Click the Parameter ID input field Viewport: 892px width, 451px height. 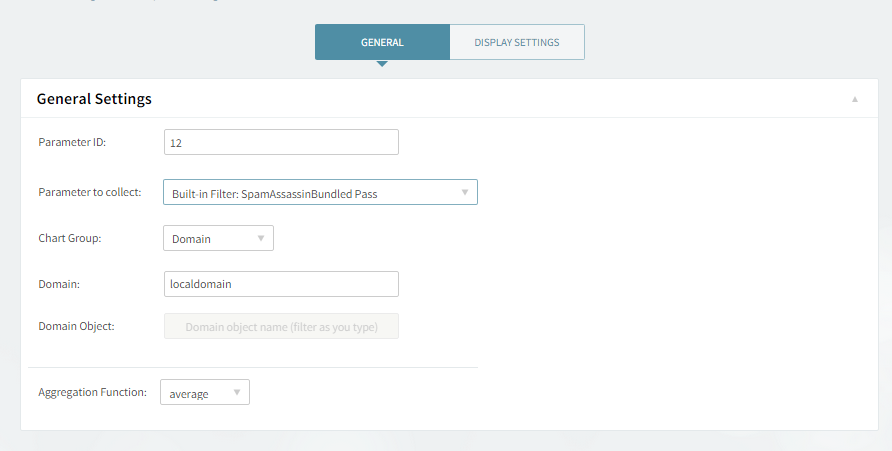pos(281,143)
